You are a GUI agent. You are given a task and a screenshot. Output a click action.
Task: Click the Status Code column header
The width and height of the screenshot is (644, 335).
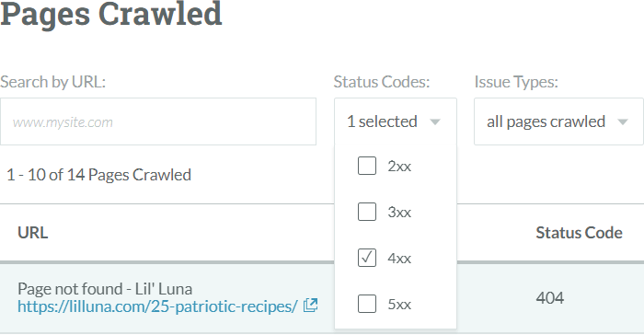coord(579,233)
